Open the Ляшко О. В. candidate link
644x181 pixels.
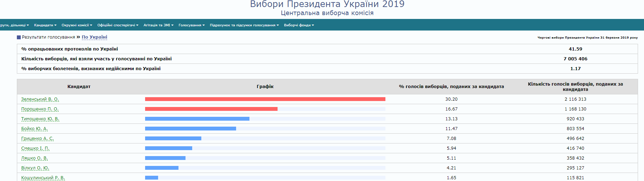34,158
